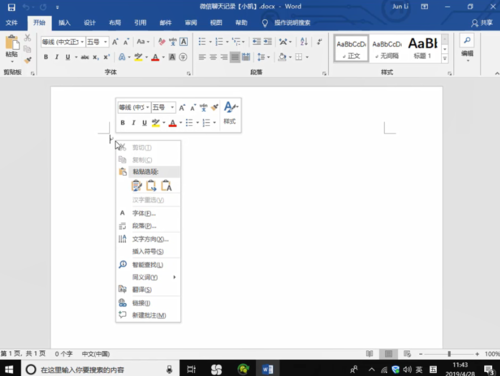The height and width of the screenshot is (376, 500).
Task: Click ribbon text highlight color pen
Action: tap(138, 57)
